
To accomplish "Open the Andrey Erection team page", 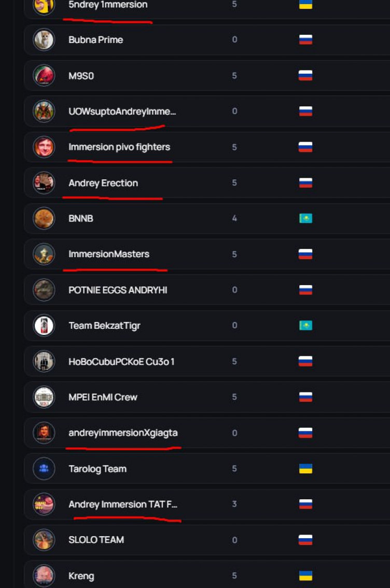I will 103,183.
